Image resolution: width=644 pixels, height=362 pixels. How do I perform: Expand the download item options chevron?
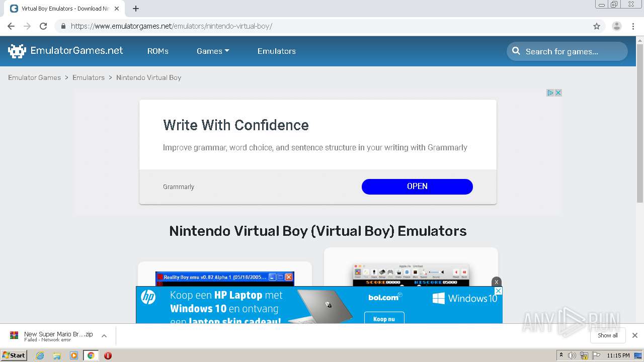coord(104,336)
